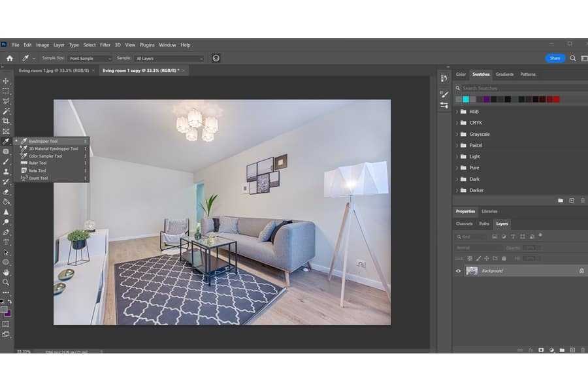Viewport: 588px width, 392px height.
Task: Open the Image menu
Action: point(42,45)
